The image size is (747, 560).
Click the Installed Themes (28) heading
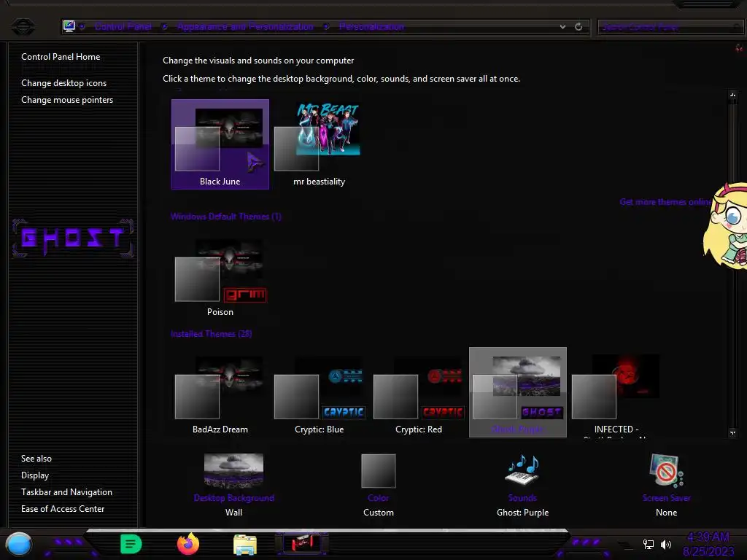(211, 334)
